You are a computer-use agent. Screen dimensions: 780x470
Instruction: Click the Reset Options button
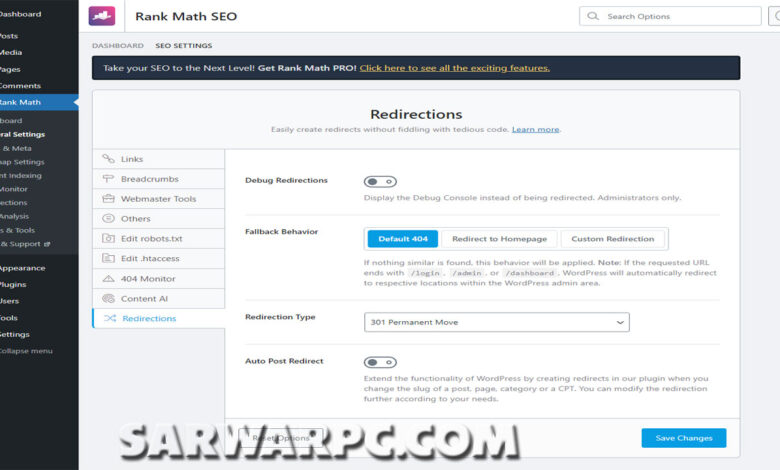[x=281, y=438]
